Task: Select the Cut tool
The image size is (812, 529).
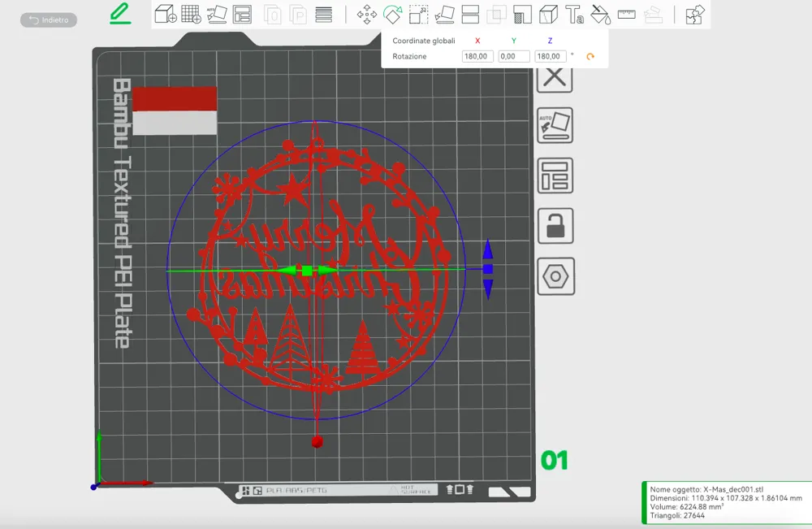Action: [x=470, y=14]
